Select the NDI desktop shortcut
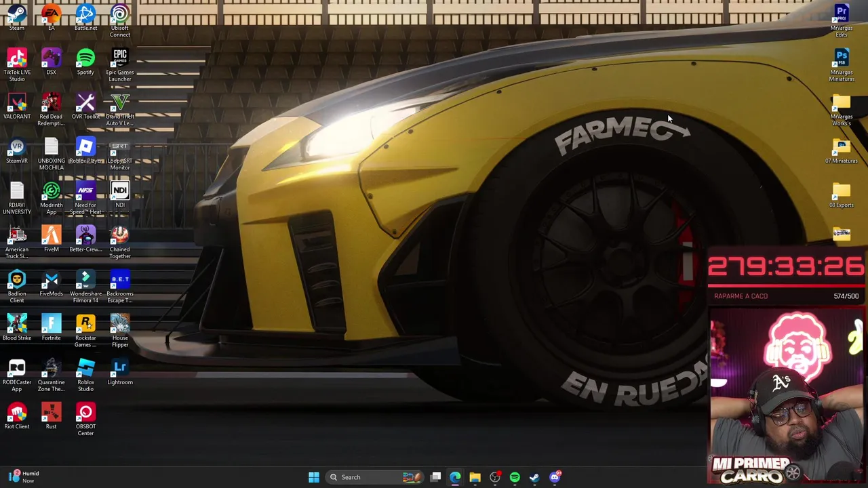This screenshot has width=868, height=488. 120,194
